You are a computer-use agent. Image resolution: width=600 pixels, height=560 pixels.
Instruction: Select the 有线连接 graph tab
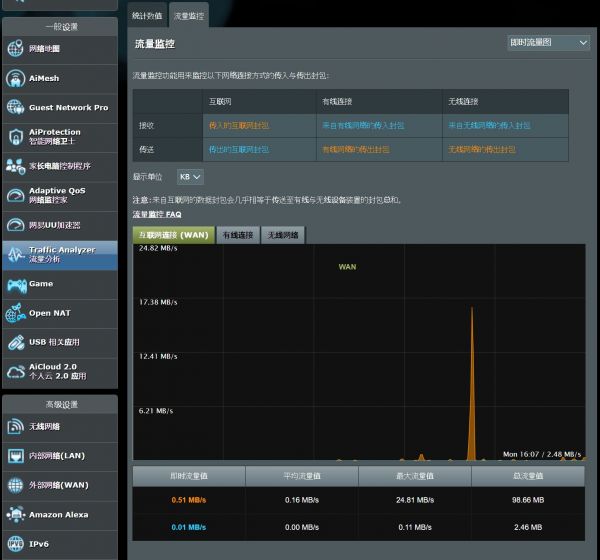pos(238,235)
